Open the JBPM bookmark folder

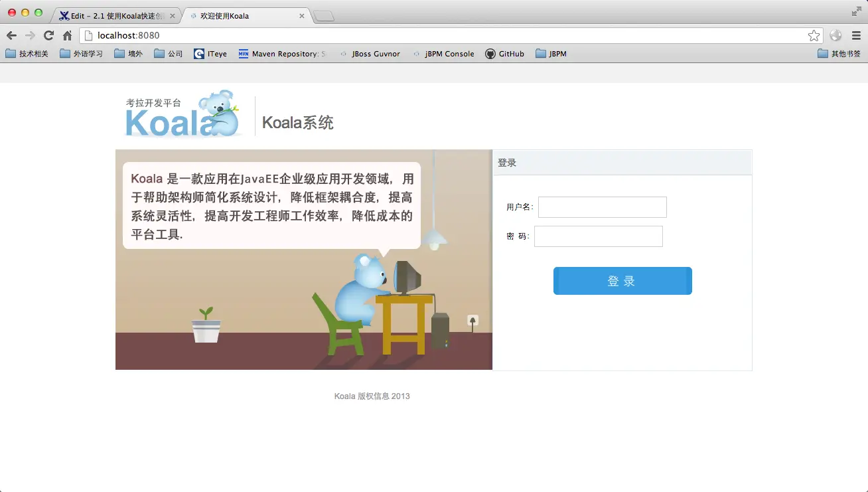tap(551, 54)
